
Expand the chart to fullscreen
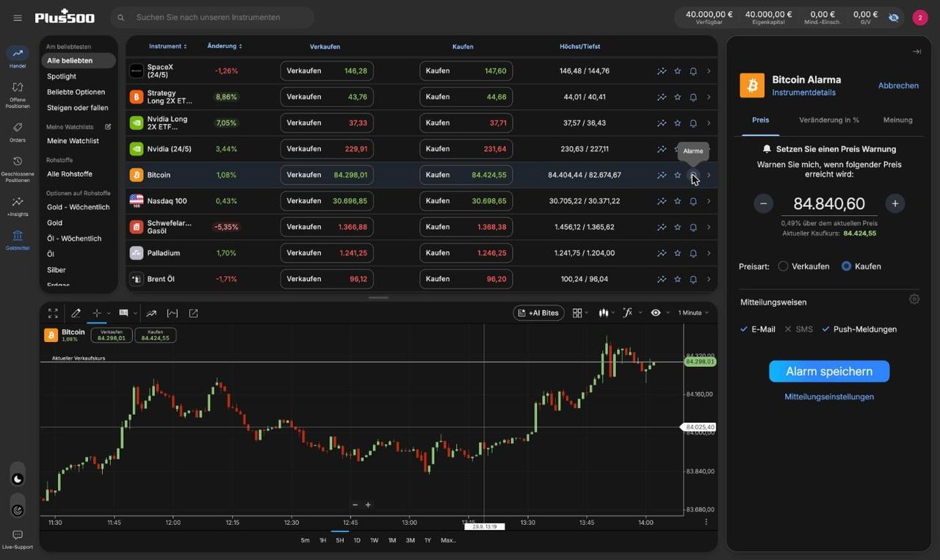(53, 313)
